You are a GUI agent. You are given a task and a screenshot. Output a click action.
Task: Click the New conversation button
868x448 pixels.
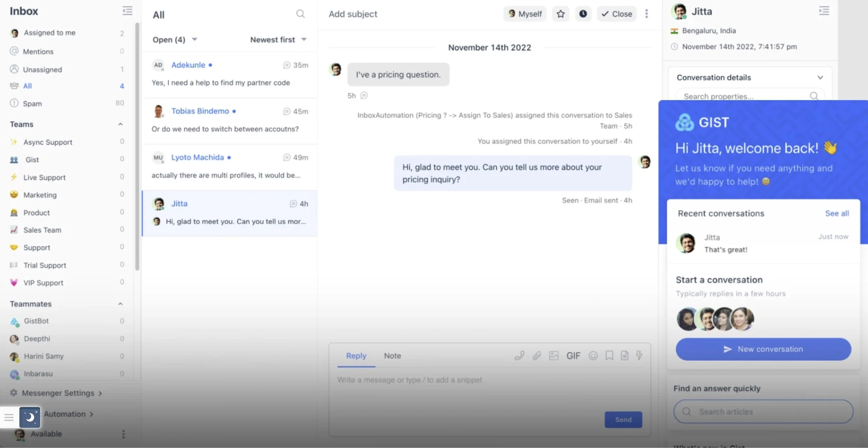(763, 349)
